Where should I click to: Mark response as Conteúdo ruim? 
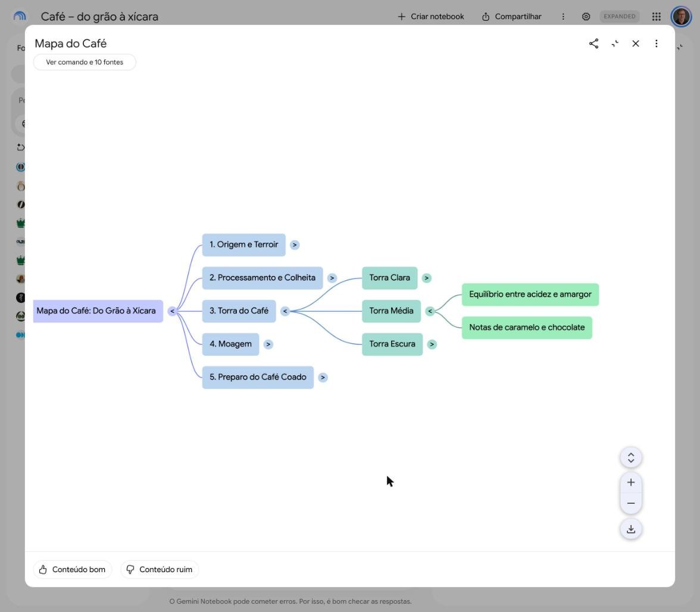click(x=160, y=570)
